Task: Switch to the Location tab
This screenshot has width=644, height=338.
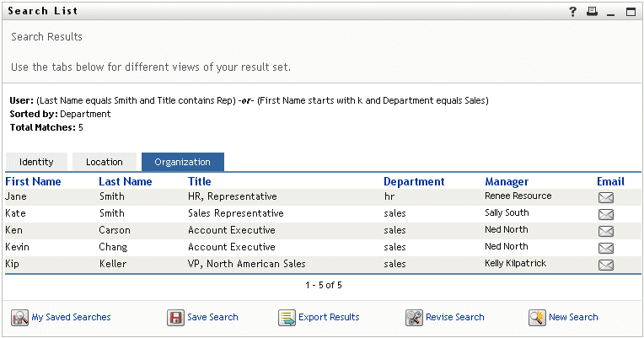Action: coord(105,162)
